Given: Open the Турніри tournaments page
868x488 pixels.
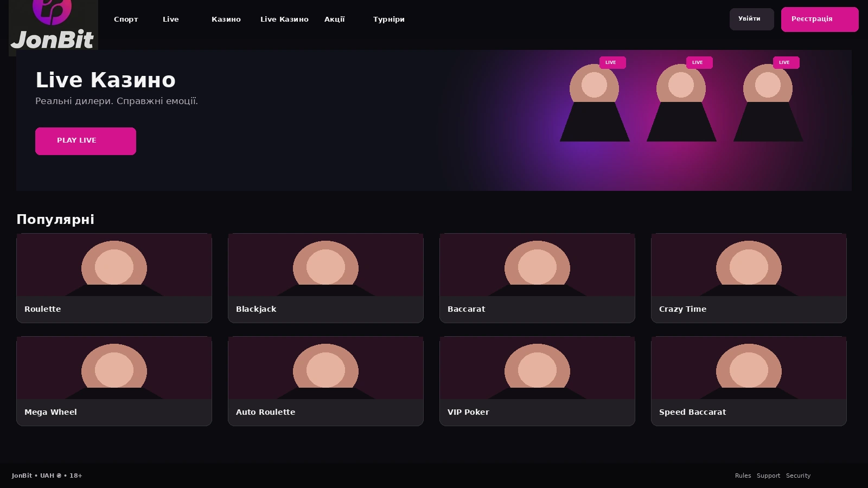Looking at the screenshot, I should (389, 20).
